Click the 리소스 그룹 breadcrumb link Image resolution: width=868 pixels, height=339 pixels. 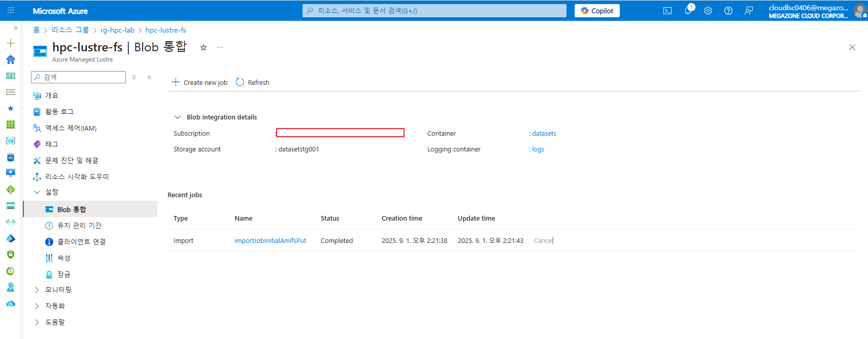click(x=70, y=30)
